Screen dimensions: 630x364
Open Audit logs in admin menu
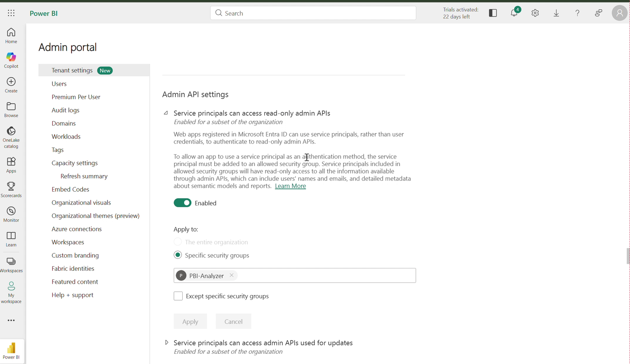tap(65, 110)
